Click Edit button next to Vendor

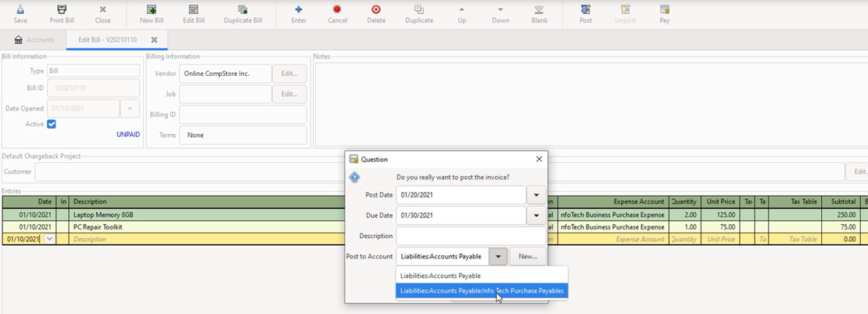coord(289,74)
